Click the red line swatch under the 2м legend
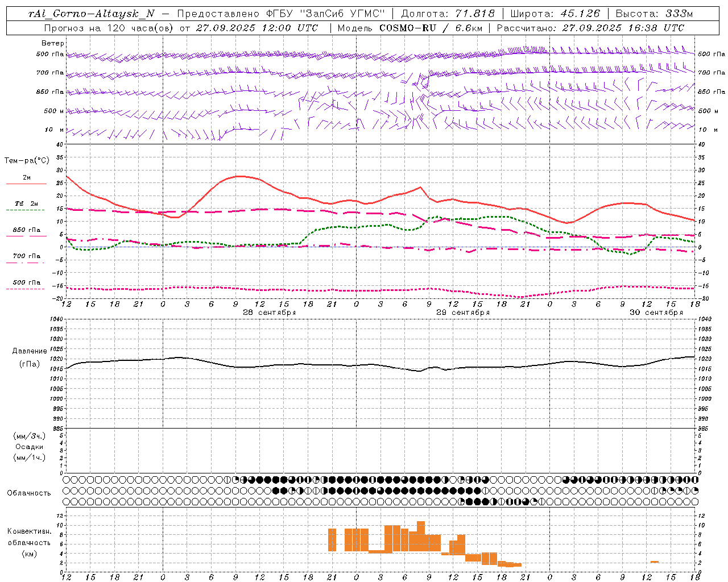 (x=26, y=184)
